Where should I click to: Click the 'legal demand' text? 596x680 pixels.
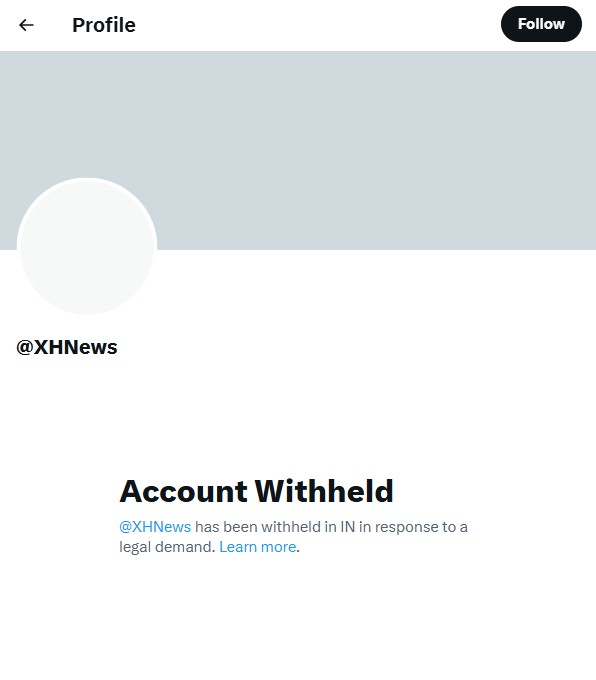click(x=166, y=547)
